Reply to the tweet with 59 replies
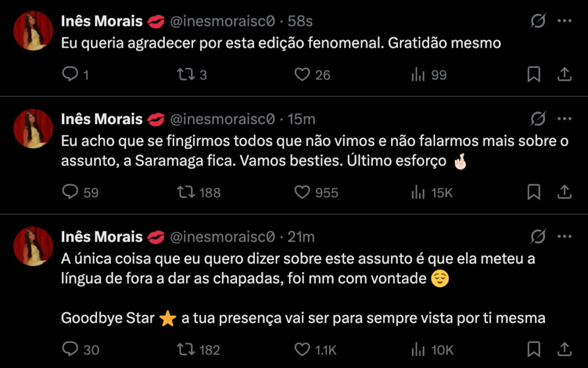This screenshot has height=368, width=588. coord(69,192)
